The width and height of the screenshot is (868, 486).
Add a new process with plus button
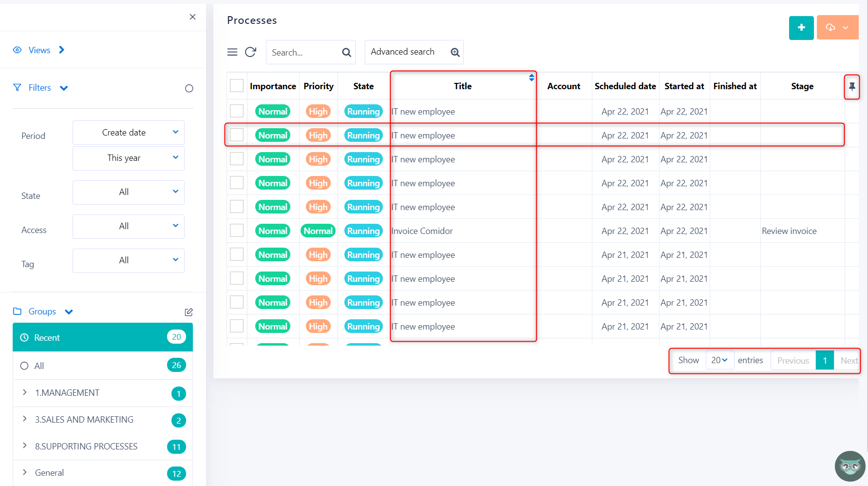pos(801,28)
